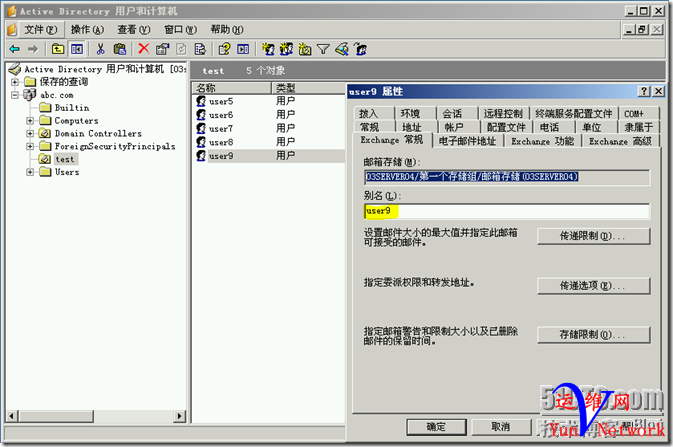Click the user6 account icon

[201, 115]
